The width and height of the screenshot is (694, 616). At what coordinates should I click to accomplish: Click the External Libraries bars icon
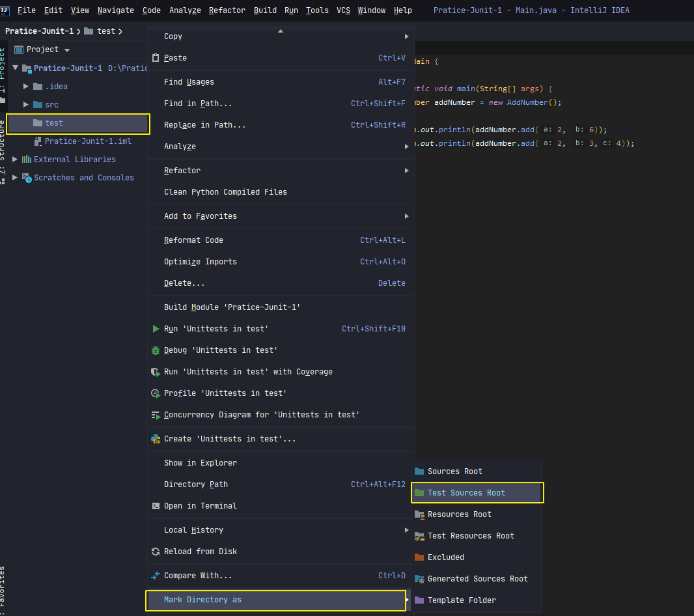(x=27, y=160)
